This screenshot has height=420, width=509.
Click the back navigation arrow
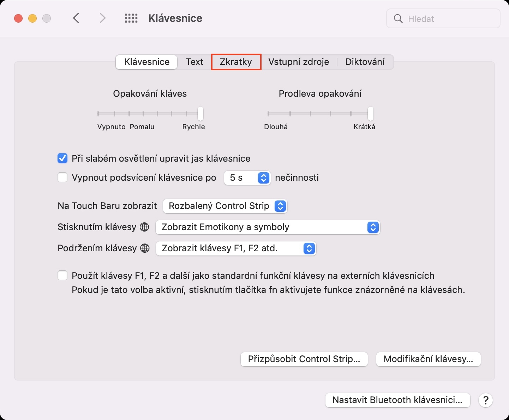click(x=76, y=18)
